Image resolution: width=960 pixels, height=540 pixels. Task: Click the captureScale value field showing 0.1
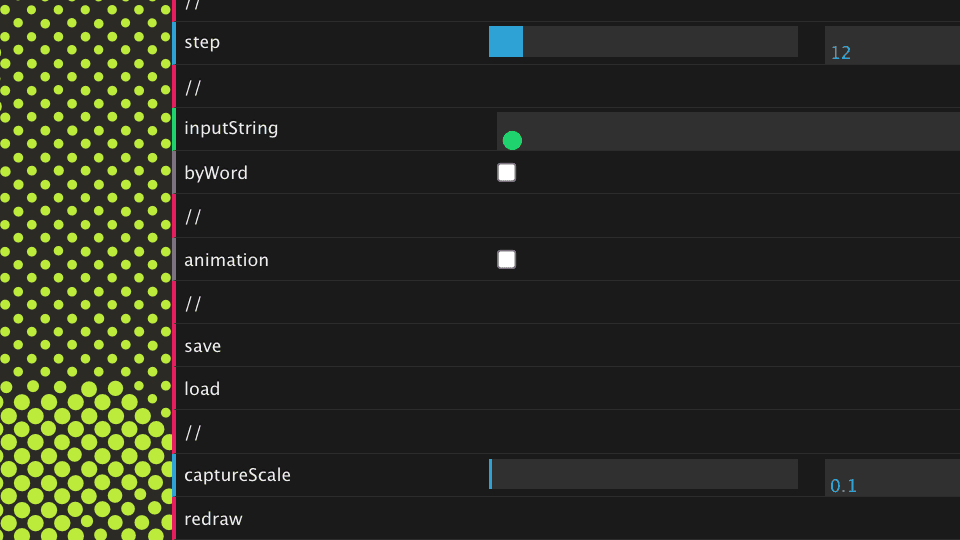(x=890, y=479)
